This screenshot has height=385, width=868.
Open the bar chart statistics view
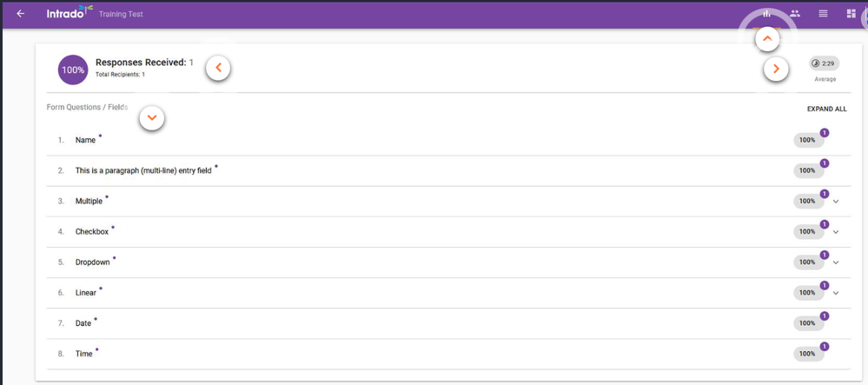(x=766, y=14)
